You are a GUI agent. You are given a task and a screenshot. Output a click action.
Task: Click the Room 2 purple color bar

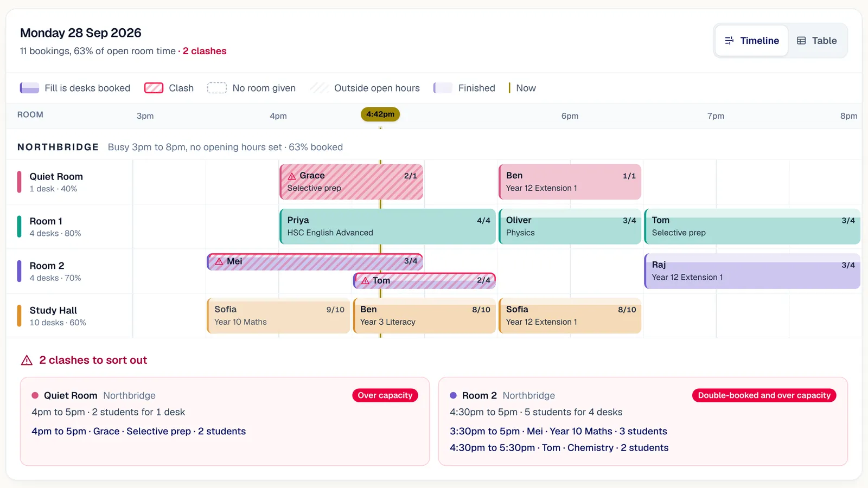click(x=19, y=271)
